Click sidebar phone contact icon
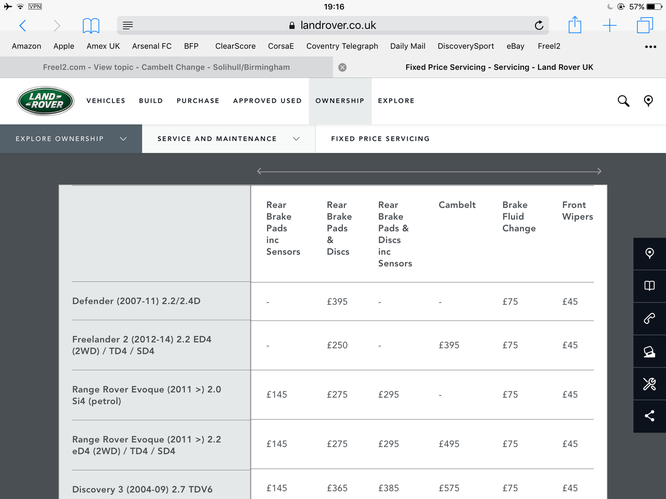 point(649,319)
